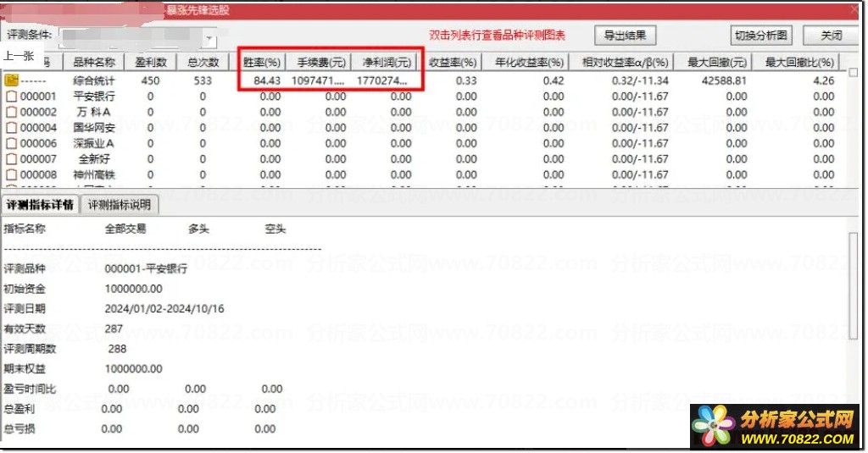Viewport: 868px width, 453px height.
Task: Click the 综合统计 row folder icon
Action: click(x=11, y=80)
